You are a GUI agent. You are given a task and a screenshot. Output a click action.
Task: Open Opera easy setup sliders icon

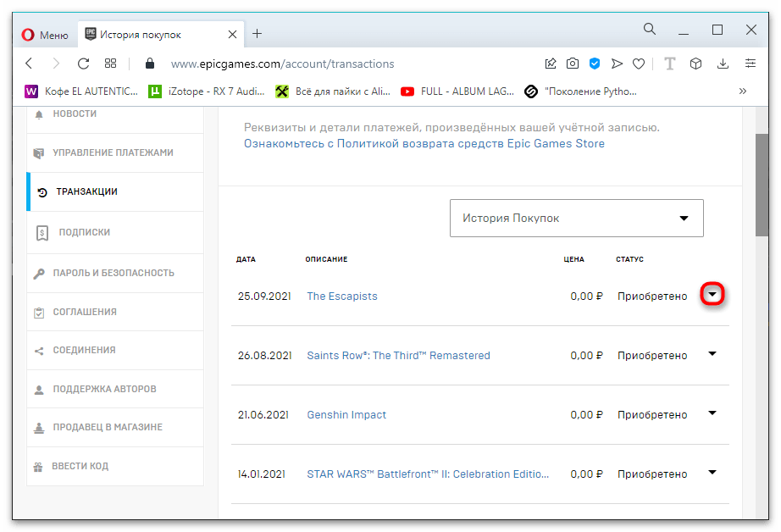click(x=751, y=64)
